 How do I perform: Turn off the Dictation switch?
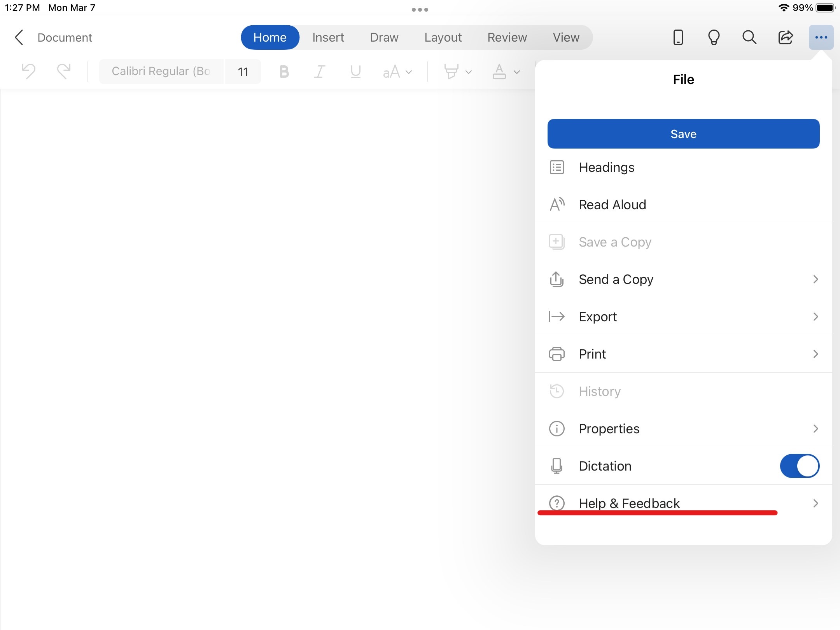click(800, 466)
